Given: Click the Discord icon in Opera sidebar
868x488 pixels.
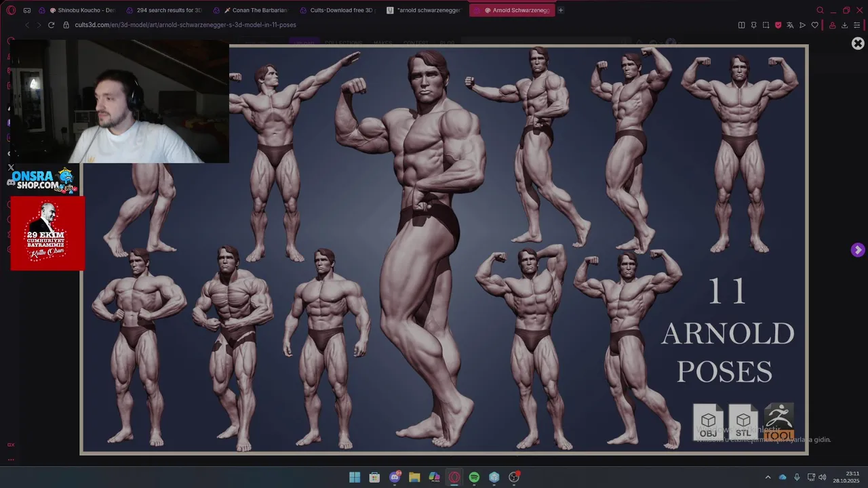Looking at the screenshot, I should [x=11, y=182].
